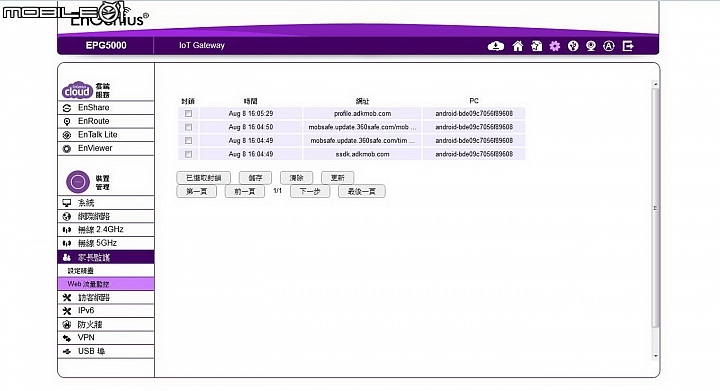Expand the 防火牆 menu section
The width and height of the screenshot is (720, 391).
tap(106, 324)
